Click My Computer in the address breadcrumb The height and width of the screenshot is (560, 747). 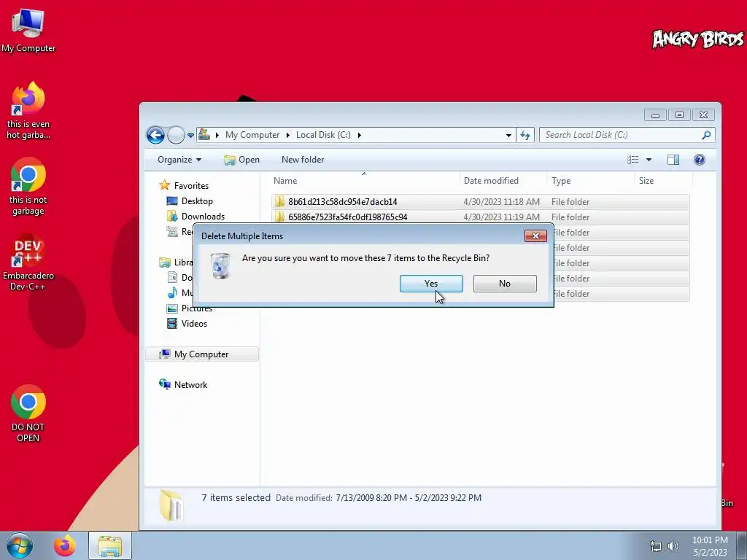252,135
